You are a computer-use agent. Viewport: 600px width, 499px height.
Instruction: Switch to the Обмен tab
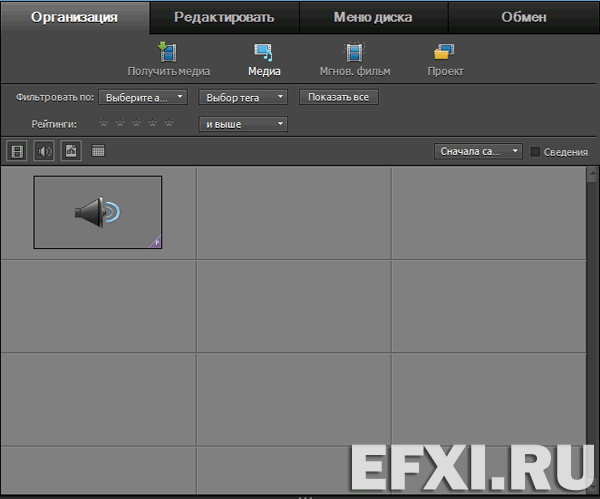tap(524, 17)
